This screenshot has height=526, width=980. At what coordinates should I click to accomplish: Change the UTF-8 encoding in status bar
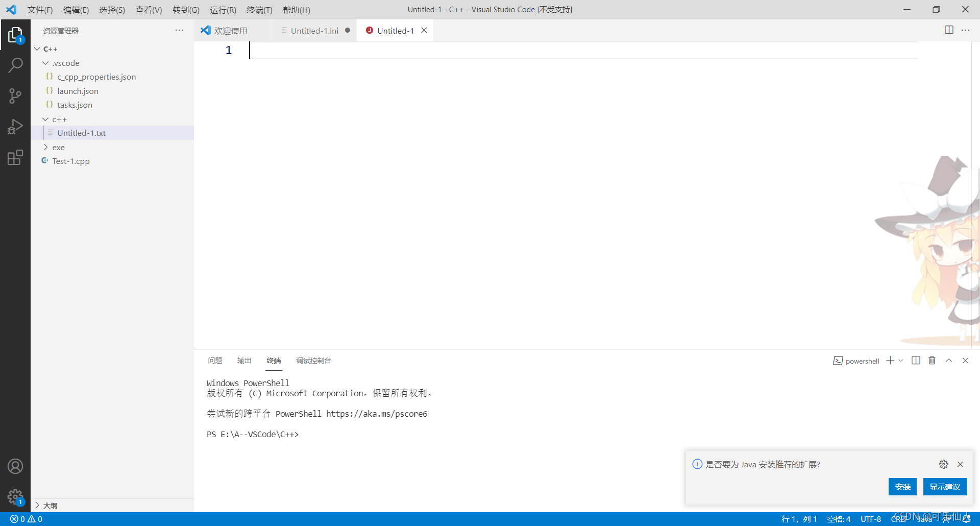(x=871, y=519)
